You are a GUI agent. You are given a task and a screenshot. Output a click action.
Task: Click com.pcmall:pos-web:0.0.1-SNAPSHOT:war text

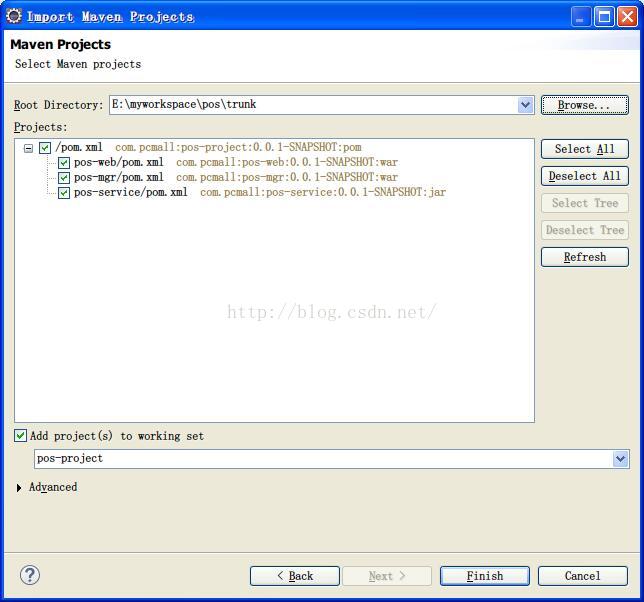287,162
